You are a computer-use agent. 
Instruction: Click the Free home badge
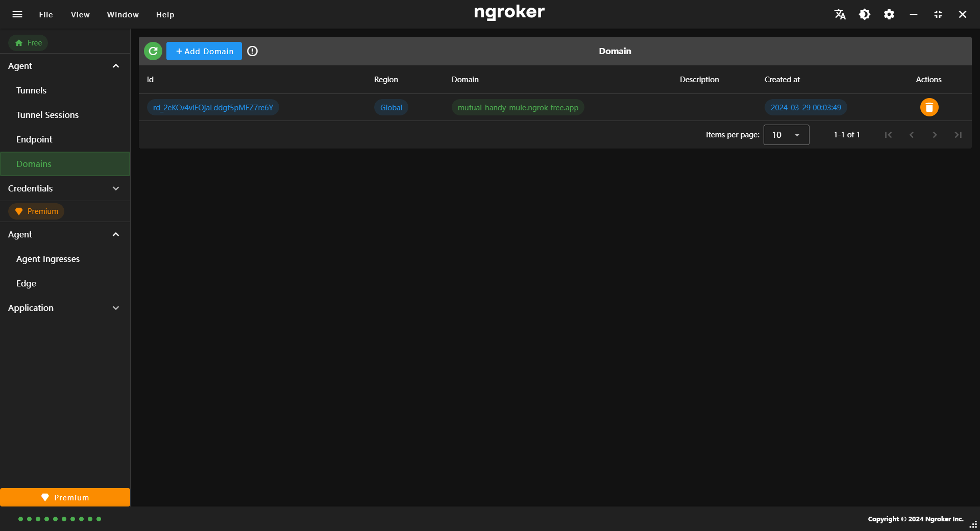(28, 43)
